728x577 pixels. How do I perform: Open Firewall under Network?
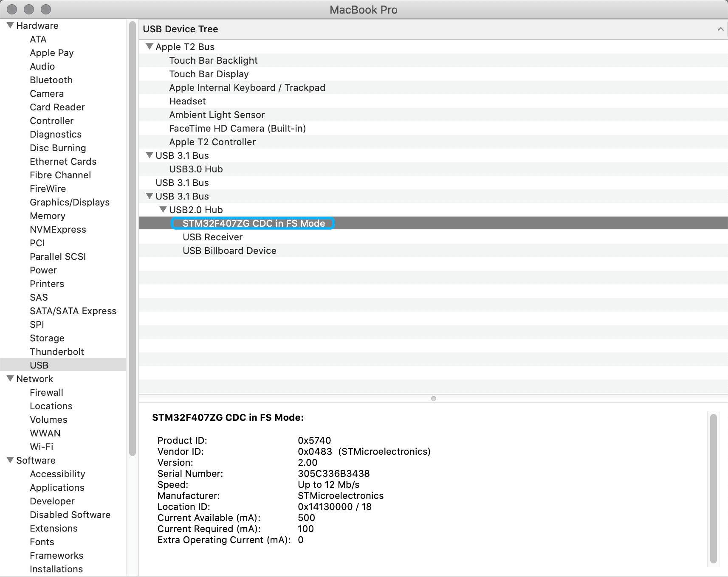pyautogui.click(x=46, y=392)
